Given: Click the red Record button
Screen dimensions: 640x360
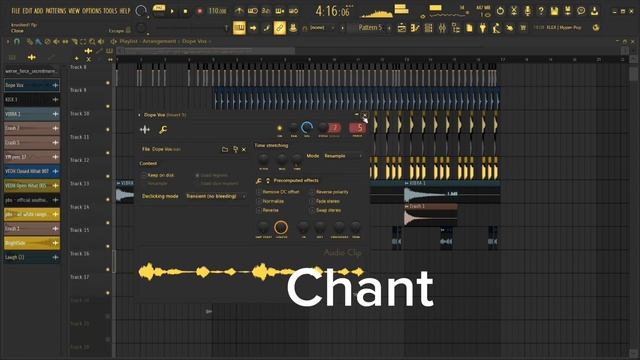Looking at the screenshot, I should coord(200,11).
